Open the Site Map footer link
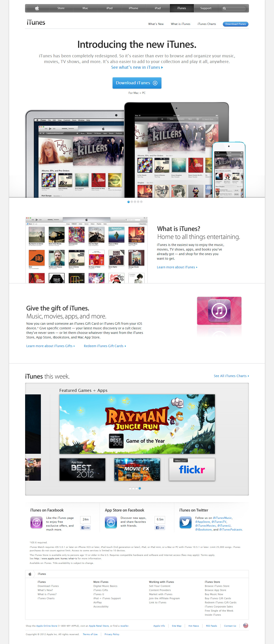The height and width of the screenshot is (644, 274). point(177,626)
